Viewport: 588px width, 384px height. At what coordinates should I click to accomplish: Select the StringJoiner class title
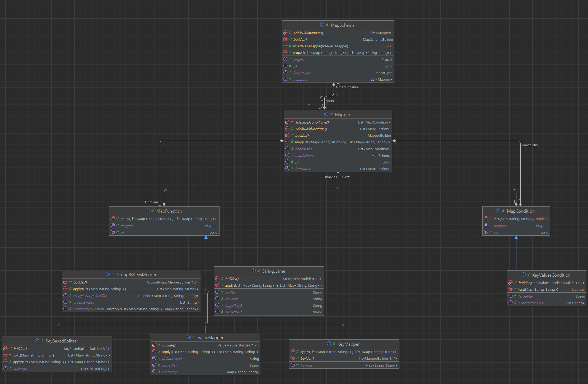(x=274, y=271)
